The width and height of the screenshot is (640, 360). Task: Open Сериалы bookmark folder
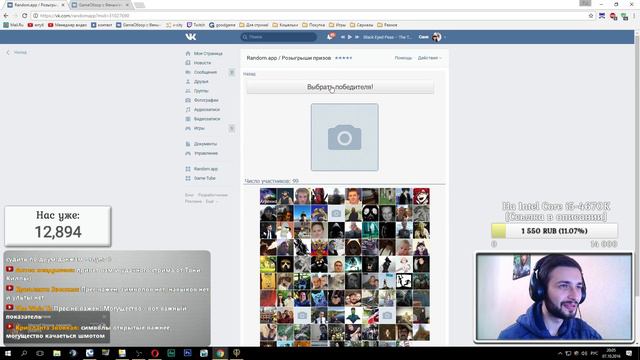362,25
